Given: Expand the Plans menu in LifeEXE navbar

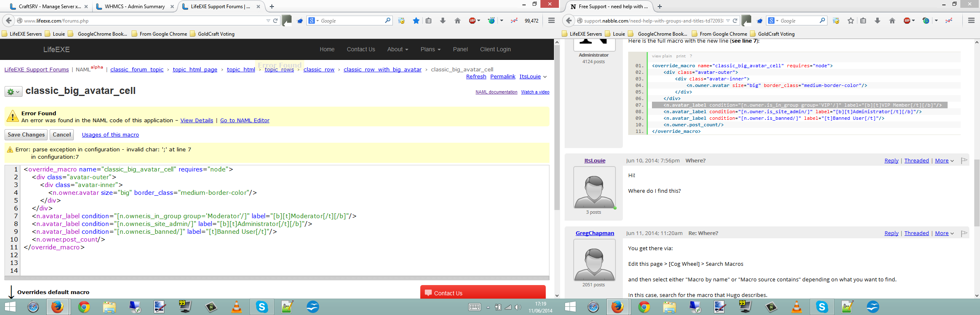Looking at the screenshot, I should [x=430, y=49].
